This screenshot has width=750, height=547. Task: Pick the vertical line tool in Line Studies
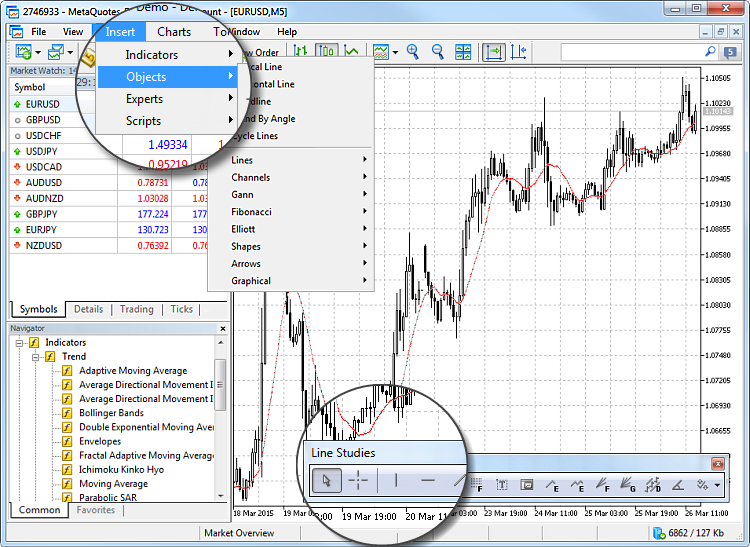[x=396, y=480]
